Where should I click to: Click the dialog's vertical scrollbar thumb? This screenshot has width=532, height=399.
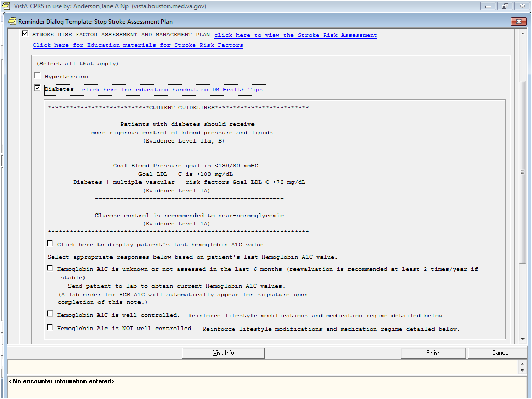point(522,172)
